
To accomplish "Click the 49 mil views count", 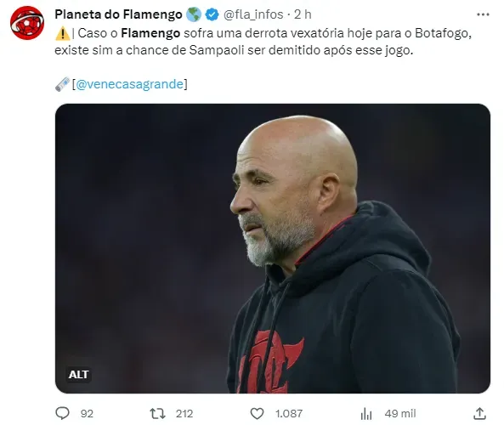I will tap(400, 413).
